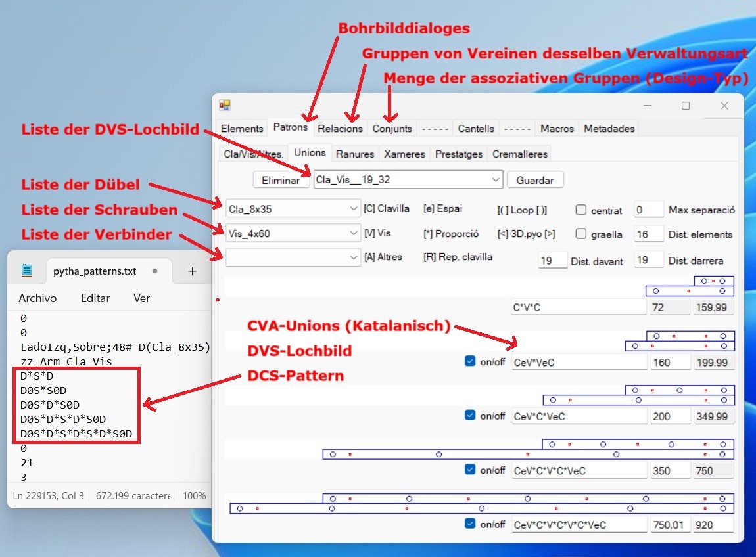Open the Unions sub-tab
Image resolution: width=756 pixels, height=557 pixels.
coord(310,153)
